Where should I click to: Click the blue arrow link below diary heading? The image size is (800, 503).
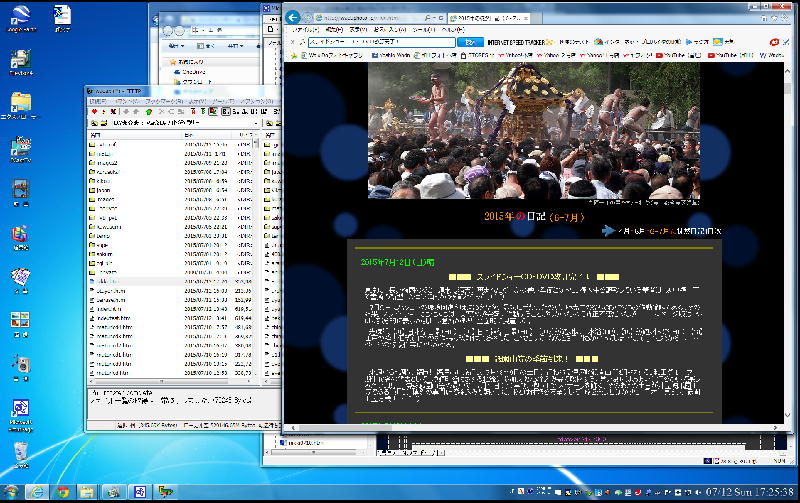coord(608,231)
